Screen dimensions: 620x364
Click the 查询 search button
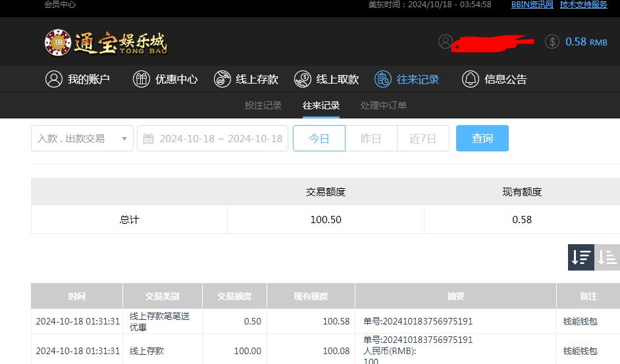[482, 138]
